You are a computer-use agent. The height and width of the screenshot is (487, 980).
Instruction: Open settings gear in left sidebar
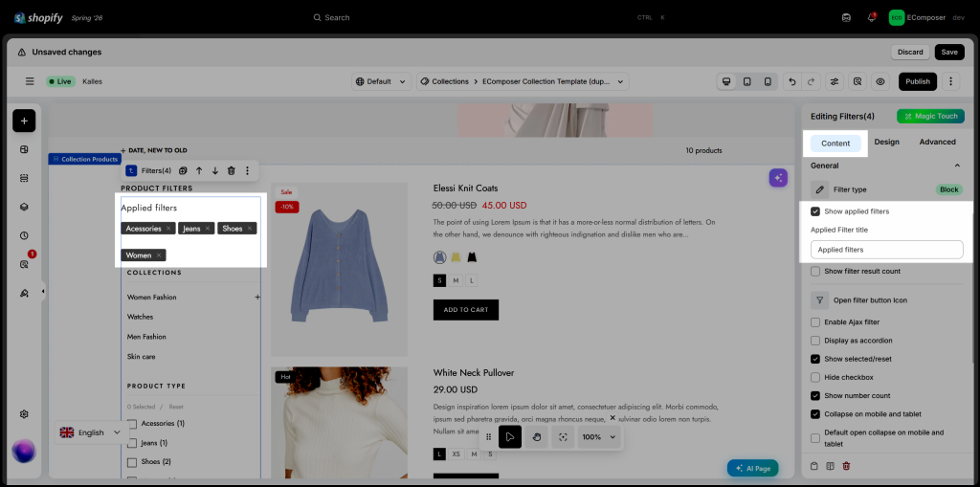point(24,414)
